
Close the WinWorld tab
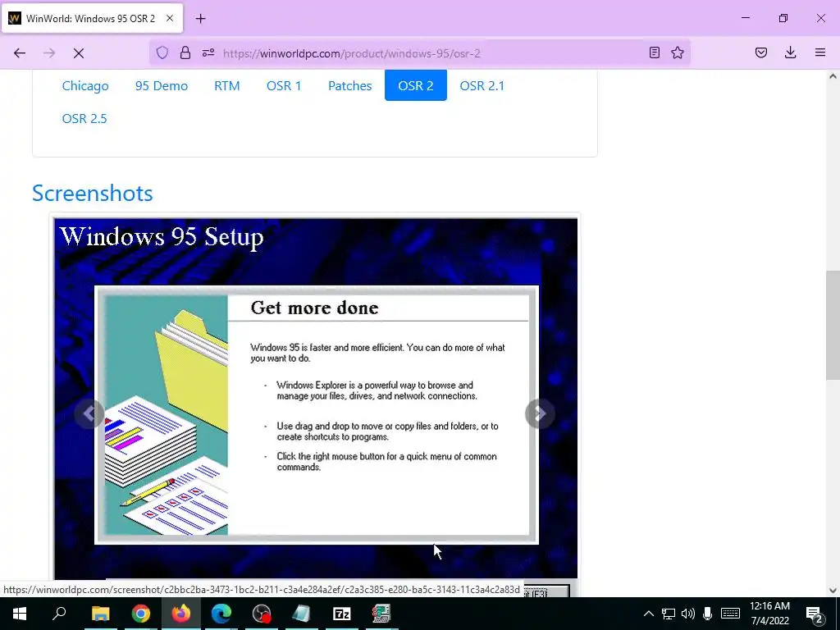click(x=169, y=18)
